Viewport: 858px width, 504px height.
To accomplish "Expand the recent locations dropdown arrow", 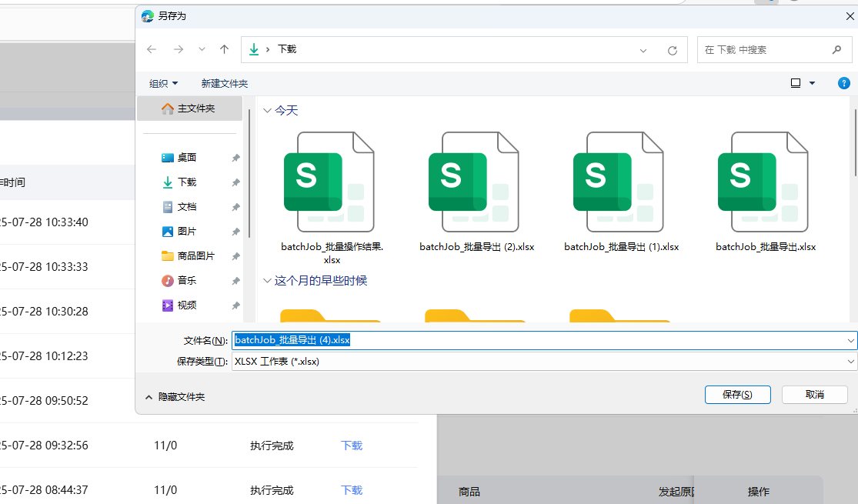I will coord(202,49).
